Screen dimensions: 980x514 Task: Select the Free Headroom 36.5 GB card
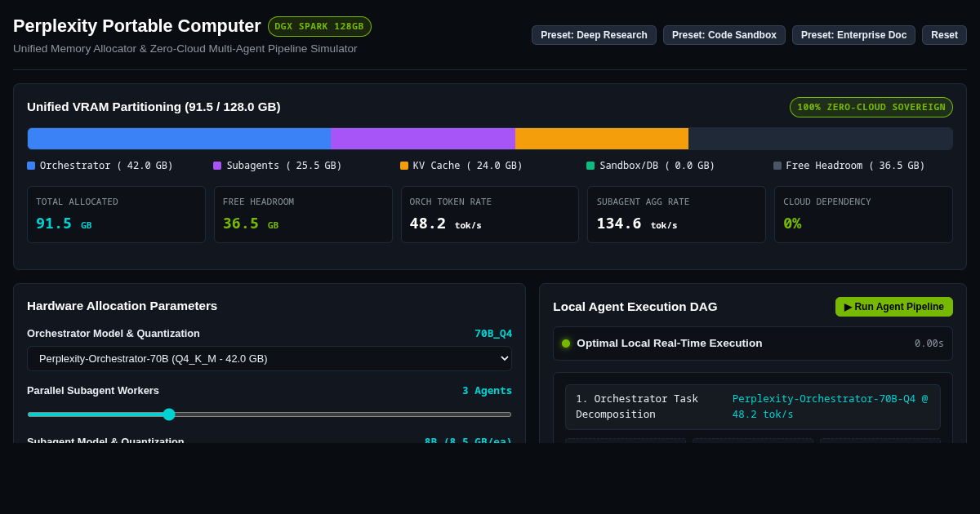tap(303, 215)
